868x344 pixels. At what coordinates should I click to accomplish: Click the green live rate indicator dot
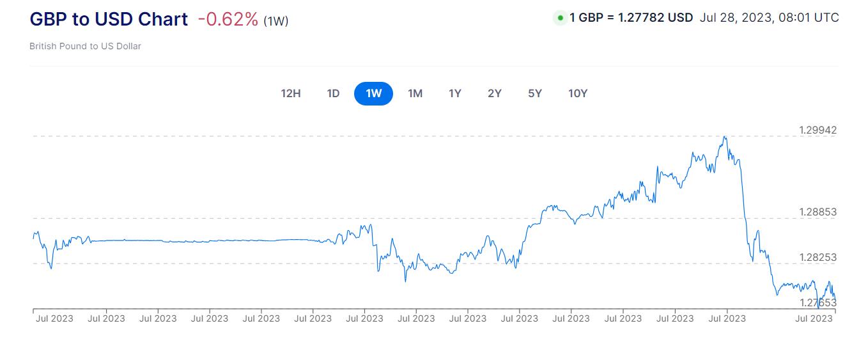(561, 18)
